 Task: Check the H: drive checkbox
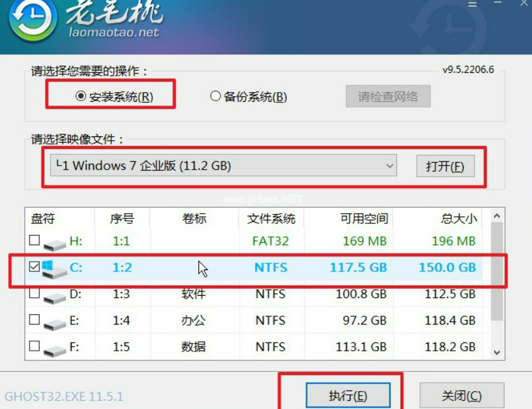[35, 241]
